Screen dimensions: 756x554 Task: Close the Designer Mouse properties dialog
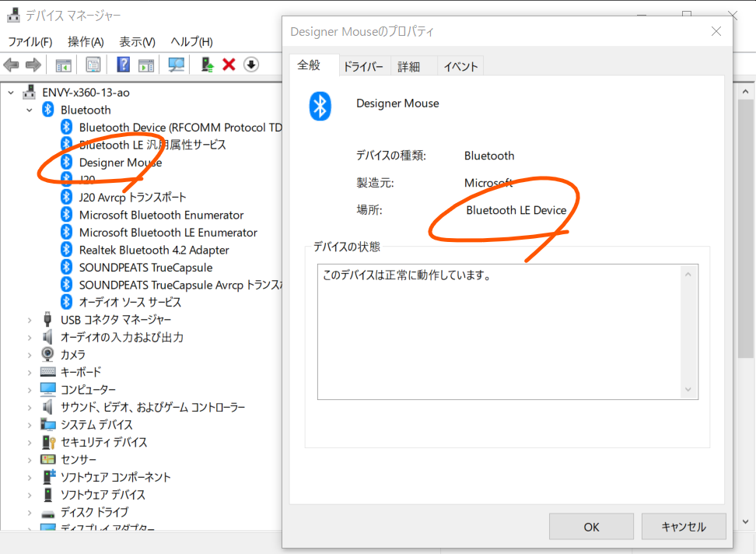point(716,31)
